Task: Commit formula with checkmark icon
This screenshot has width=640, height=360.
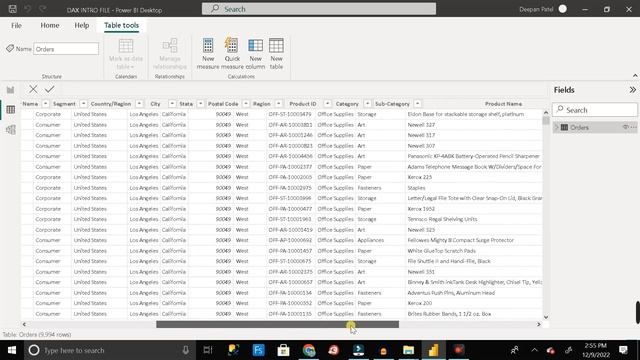Action: click(x=50, y=89)
